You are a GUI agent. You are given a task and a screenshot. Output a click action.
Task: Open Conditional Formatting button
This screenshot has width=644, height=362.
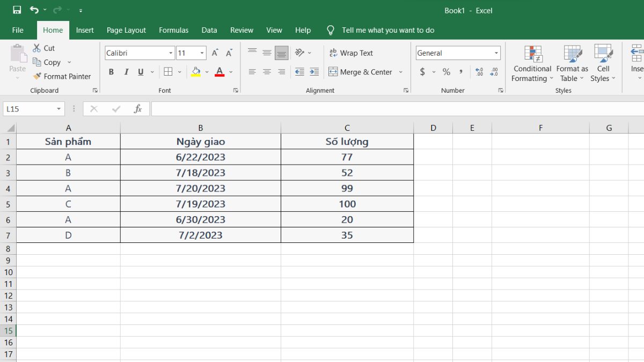(x=532, y=64)
